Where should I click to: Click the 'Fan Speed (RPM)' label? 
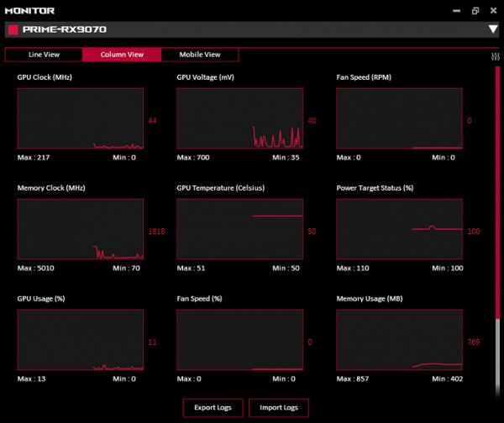[x=364, y=77]
